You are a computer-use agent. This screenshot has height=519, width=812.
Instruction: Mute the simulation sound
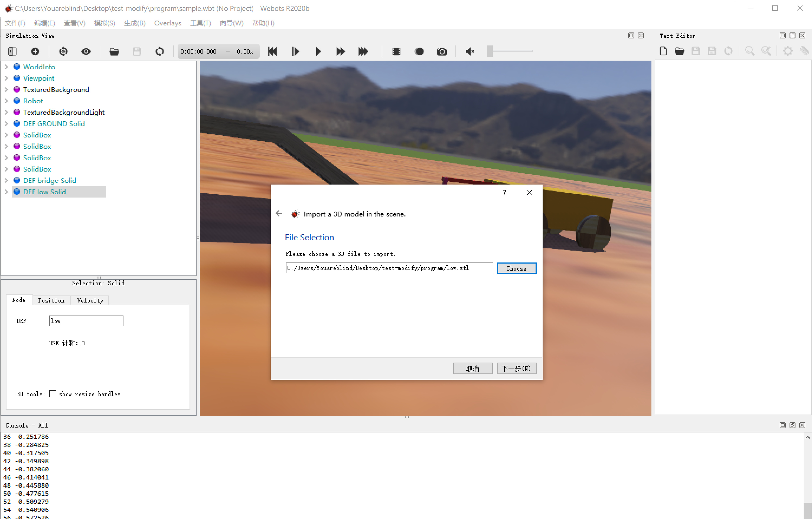click(469, 51)
